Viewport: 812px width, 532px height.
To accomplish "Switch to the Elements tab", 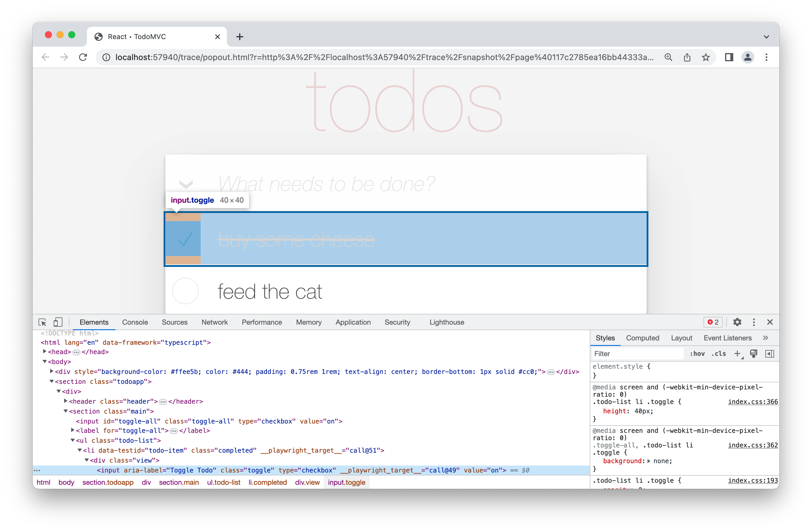I will tap(94, 322).
